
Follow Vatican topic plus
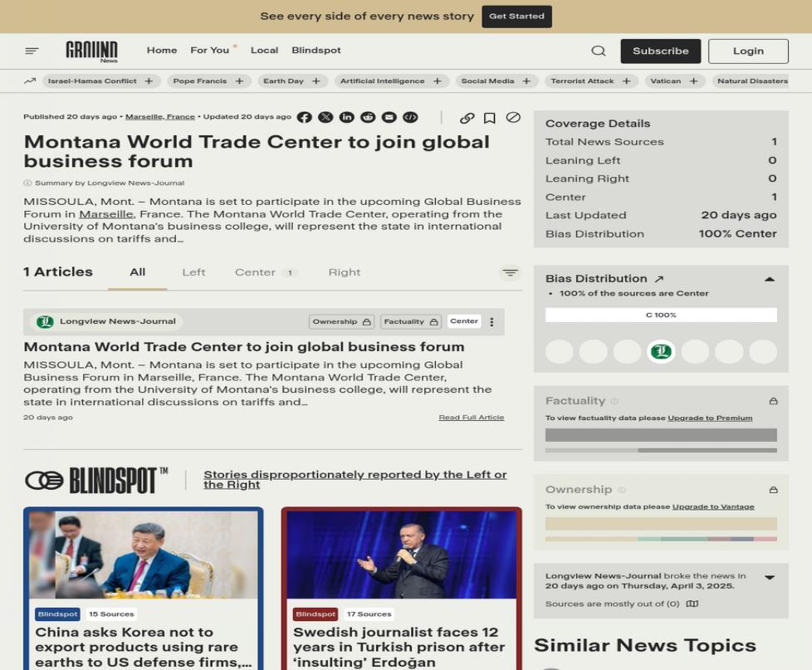click(693, 81)
